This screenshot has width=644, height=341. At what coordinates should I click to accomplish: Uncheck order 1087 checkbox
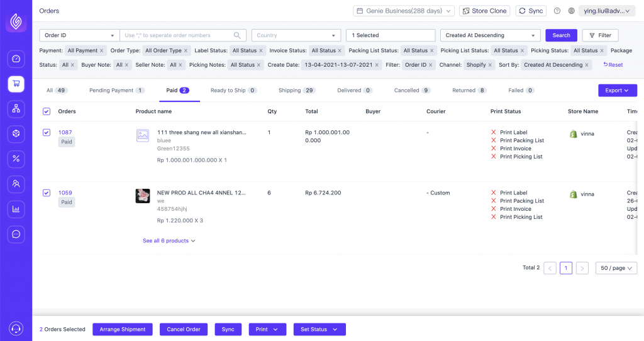(x=47, y=132)
